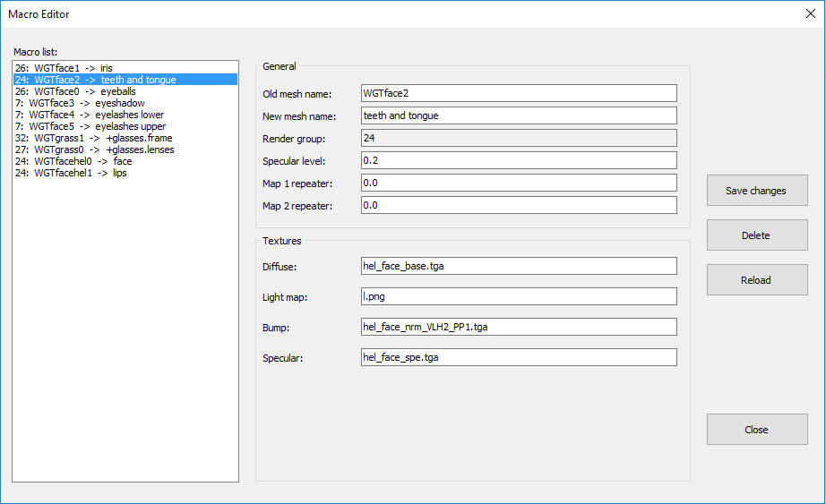
Task: Delete the selected macro
Action: coord(757,235)
